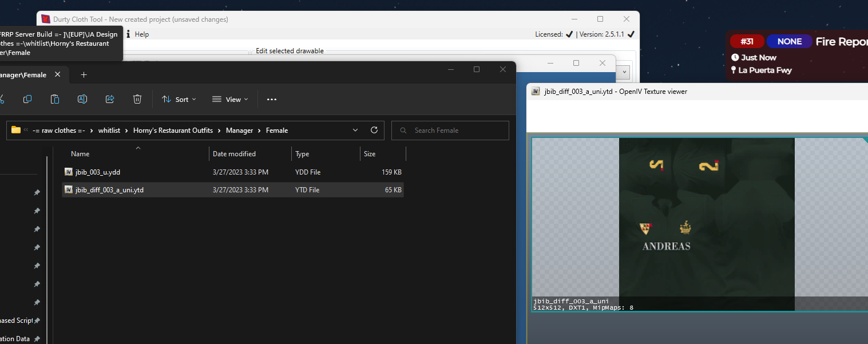Image resolution: width=868 pixels, height=344 pixels.
Task: Refresh the Female folder view
Action: tap(374, 130)
